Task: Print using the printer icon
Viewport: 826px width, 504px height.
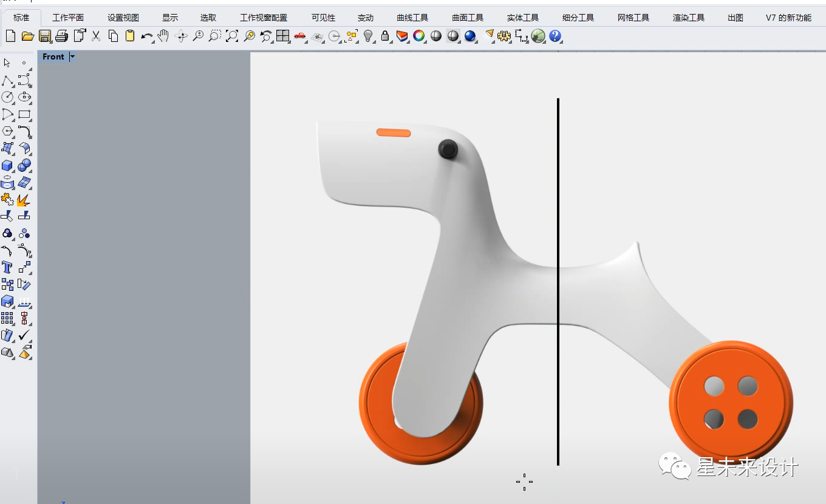Action: tap(61, 36)
